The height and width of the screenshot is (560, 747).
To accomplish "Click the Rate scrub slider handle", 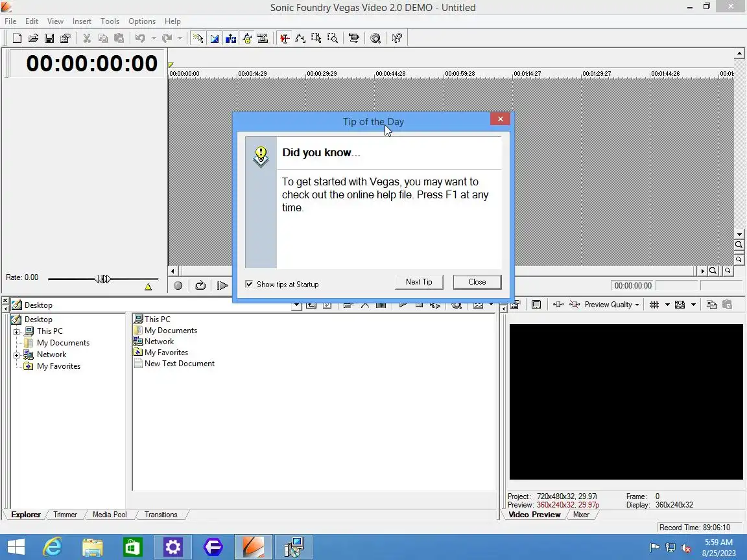I will tap(103, 279).
